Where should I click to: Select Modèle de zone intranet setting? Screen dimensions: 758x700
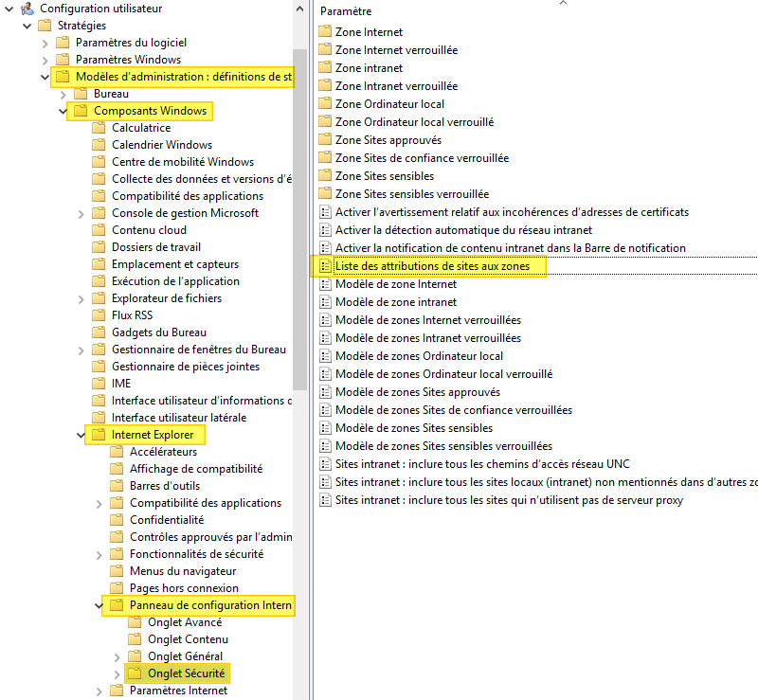click(396, 301)
